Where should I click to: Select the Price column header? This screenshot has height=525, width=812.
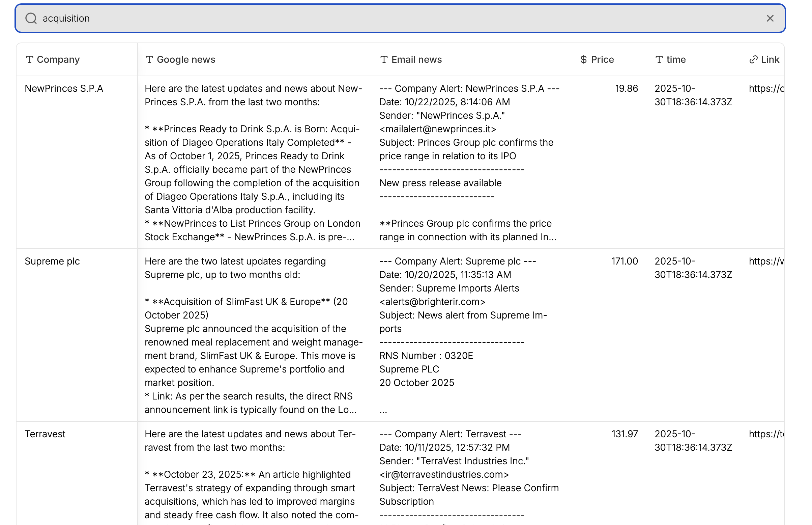[x=602, y=60]
